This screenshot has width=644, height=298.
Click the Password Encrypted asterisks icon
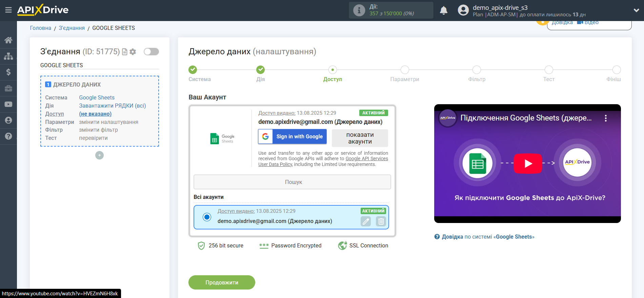pyautogui.click(x=264, y=246)
